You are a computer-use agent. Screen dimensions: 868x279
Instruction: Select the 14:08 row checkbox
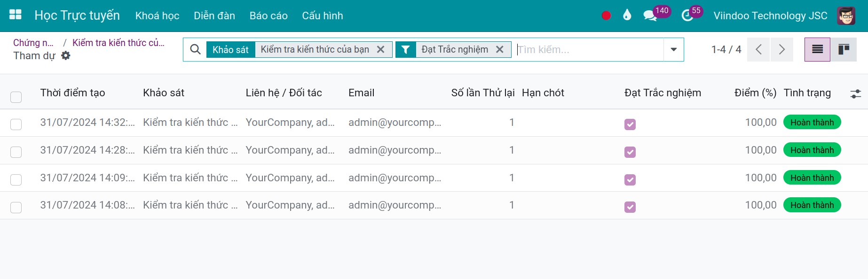[16, 208]
